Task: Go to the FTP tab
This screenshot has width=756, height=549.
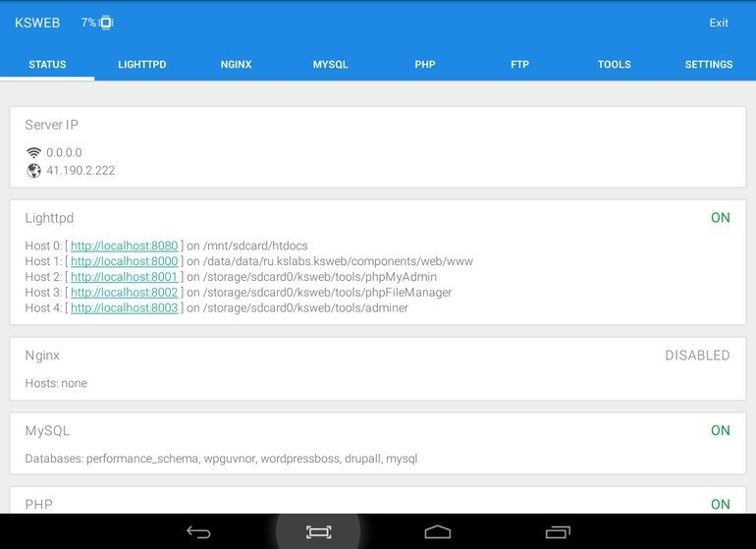Action: tap(519, 64)
